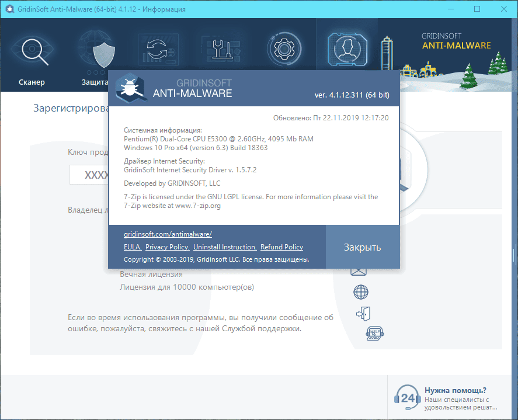Open the tools wrench icon section
The width and height of the screenshot is (518, 420).
pos(221,50)
